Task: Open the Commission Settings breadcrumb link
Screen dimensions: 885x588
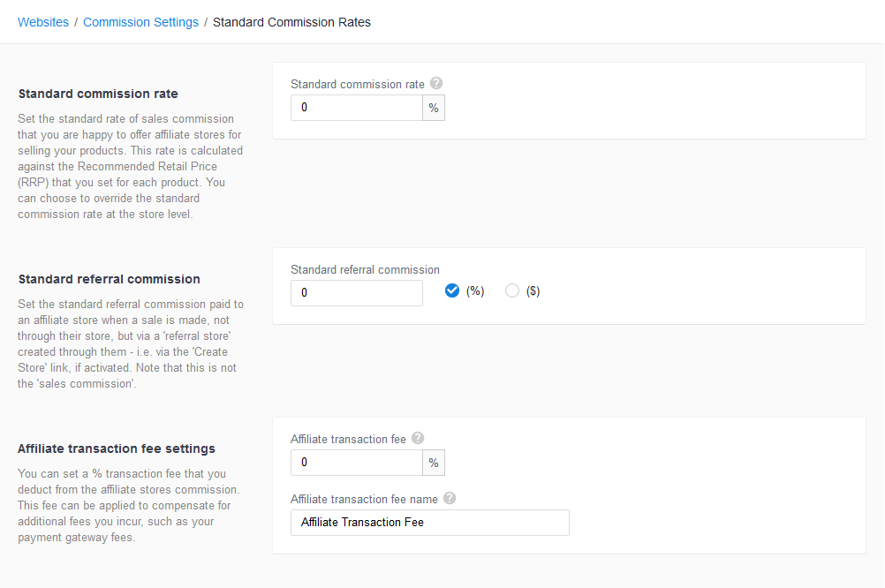Action: point(140,21)
